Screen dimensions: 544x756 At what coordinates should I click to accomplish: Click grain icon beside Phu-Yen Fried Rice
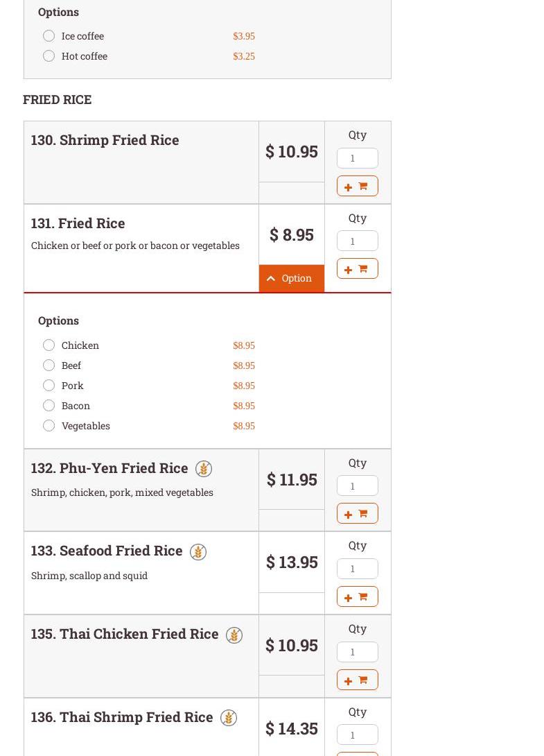click(x=203, y=469)
